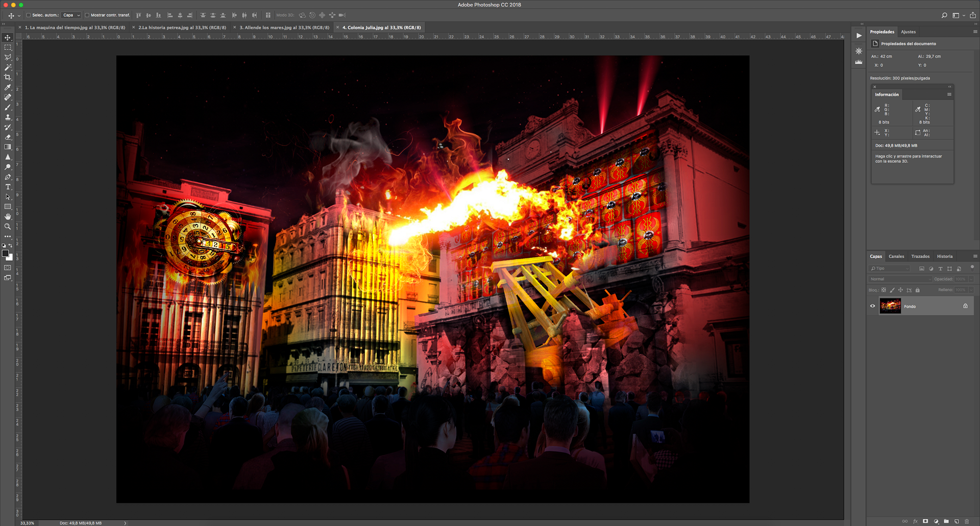Create a new layer from Capas footer
The width and height of the screenshot is (980, 526).
point(957,521)
